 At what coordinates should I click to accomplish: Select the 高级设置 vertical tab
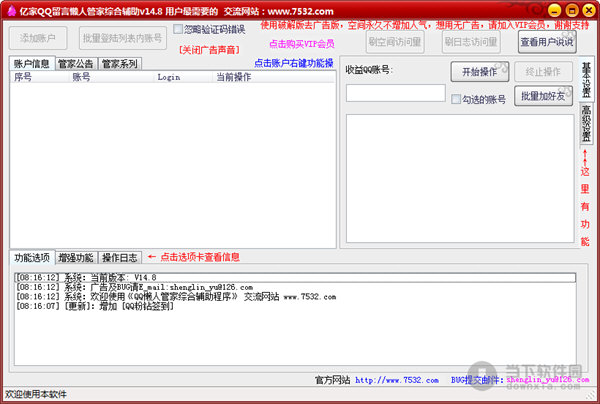coord(586,123)
